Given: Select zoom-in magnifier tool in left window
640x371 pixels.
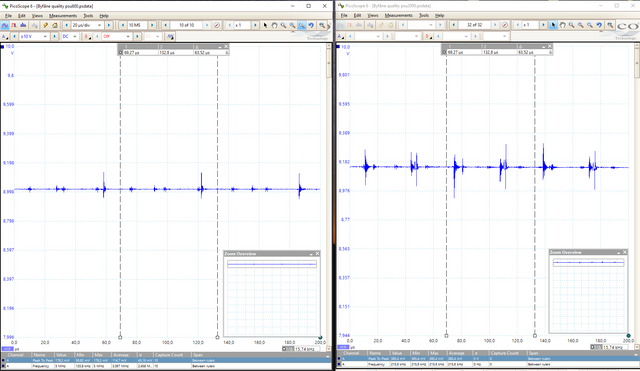Looking at the screenshot, I should click(x=283, y=25).
